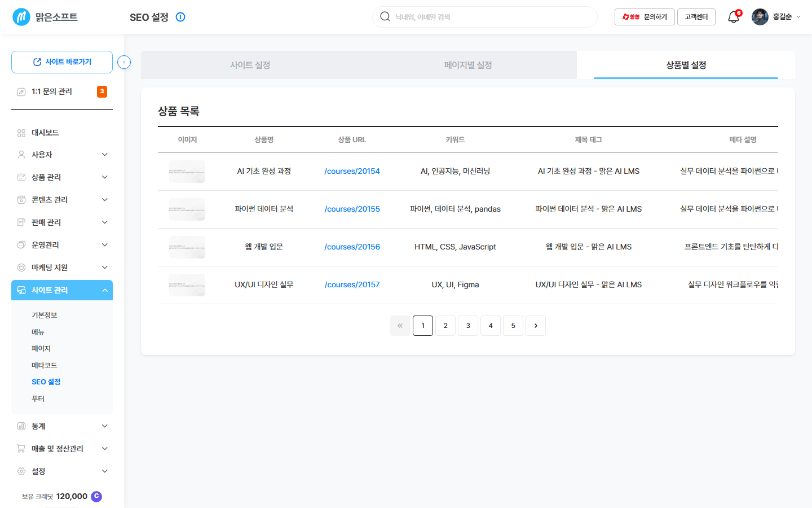The width and height of the screenshot is (812, 508).
Task: Open the /courses/20157 link
Action: tap(352, 284)
